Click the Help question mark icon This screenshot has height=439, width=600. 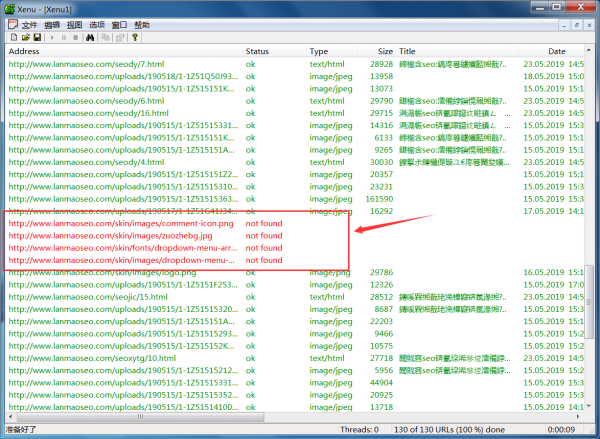pos(134,37)
